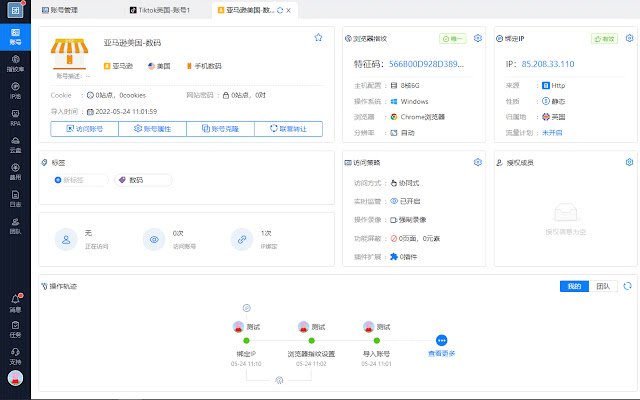This screenshot has height=400, width=640.
Task: Open the 绑定IP card settings gear
Action: [x=629, y=38]
